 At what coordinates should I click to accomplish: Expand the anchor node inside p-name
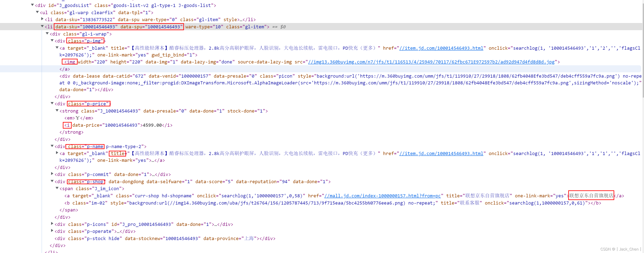click(57, 153)
